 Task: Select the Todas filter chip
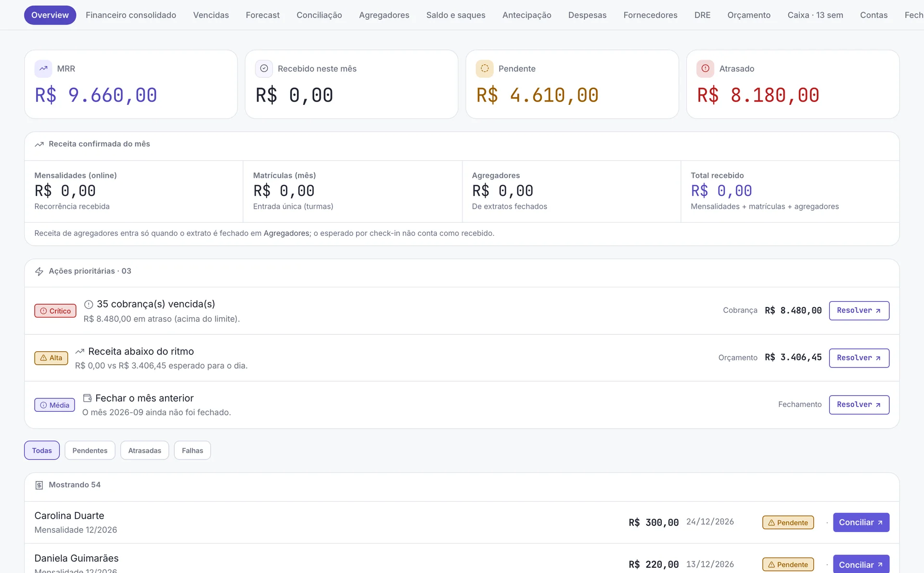[x=42, y=450]
